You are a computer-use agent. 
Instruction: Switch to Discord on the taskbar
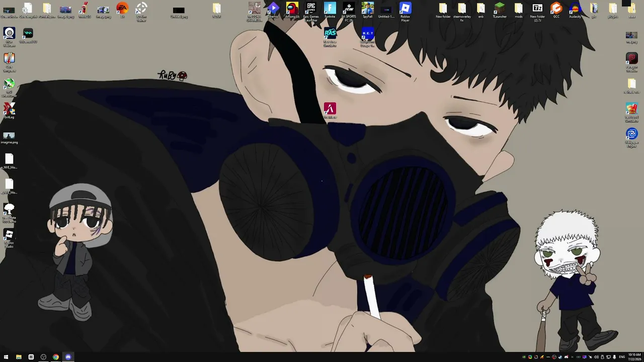tap(68, 357)
